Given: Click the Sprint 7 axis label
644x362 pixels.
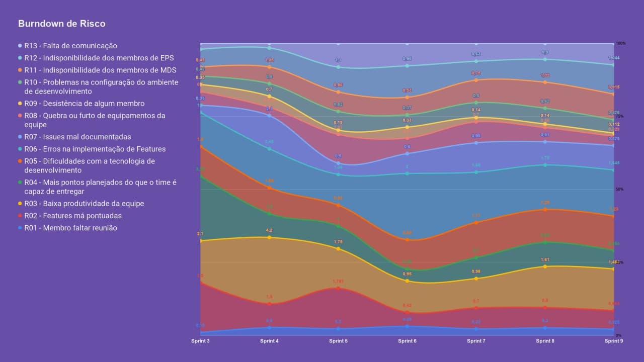Looking at the screenshot, I should [476, 341].
